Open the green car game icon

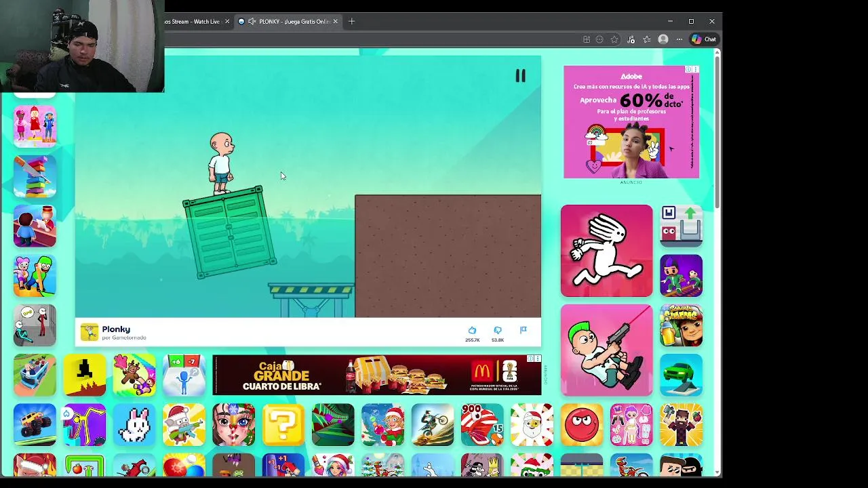(x=681, y=375)
